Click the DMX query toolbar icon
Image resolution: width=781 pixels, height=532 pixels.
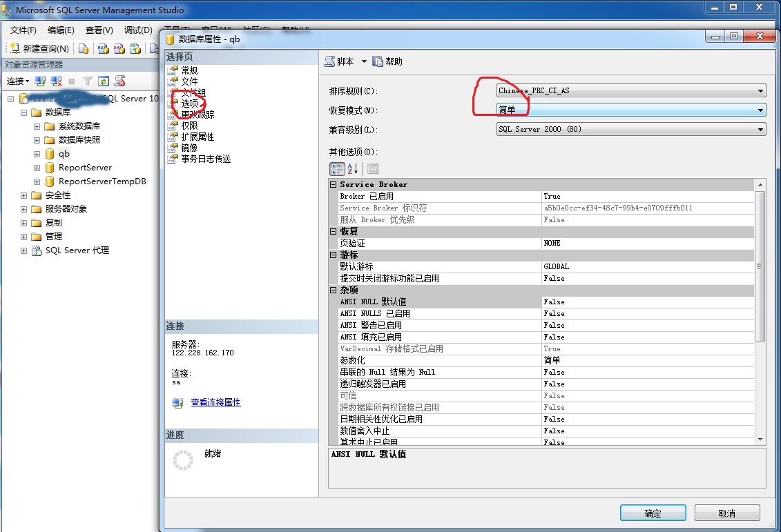click(x=119, y=48)
